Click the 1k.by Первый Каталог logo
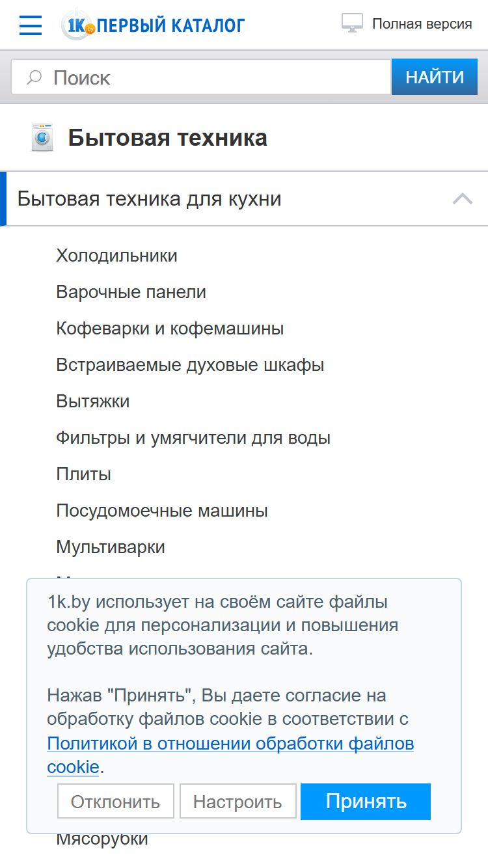Viewport: 488px width, 868px height. (x=153, y=25)
